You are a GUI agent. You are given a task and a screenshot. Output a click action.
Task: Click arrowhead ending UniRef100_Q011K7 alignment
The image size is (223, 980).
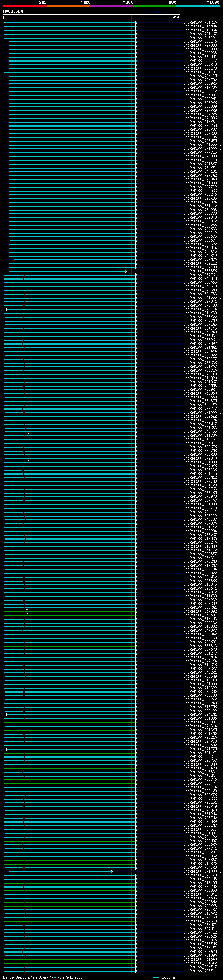(136, 34)
